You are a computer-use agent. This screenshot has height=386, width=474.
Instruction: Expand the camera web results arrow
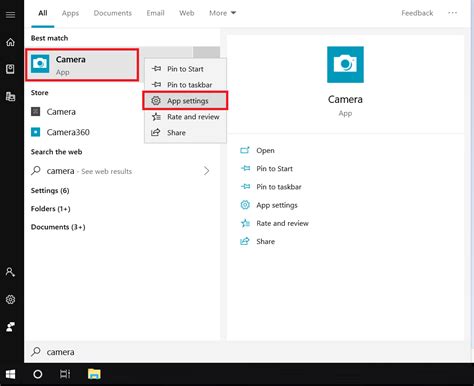[x=206, y=171]
